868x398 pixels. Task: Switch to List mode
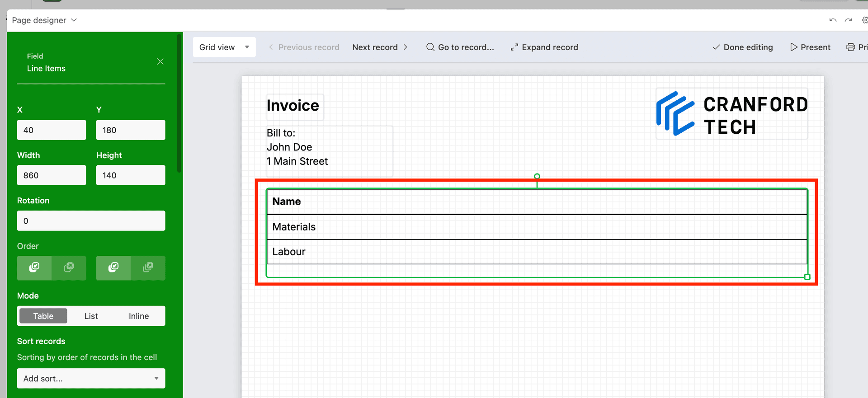tap(91, 316)
